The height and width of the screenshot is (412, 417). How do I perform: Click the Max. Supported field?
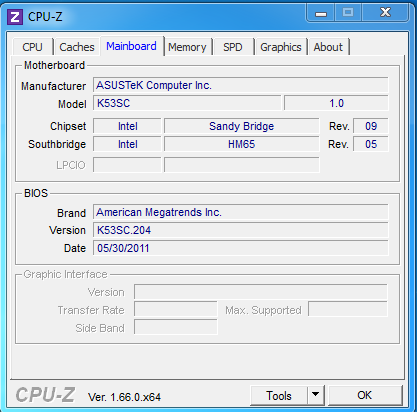pos(348,309)
